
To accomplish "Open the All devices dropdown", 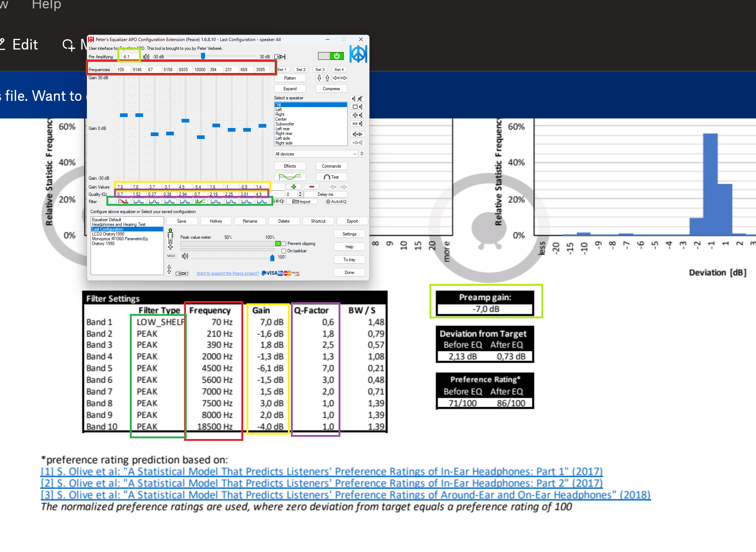I will tap(316, 154).
